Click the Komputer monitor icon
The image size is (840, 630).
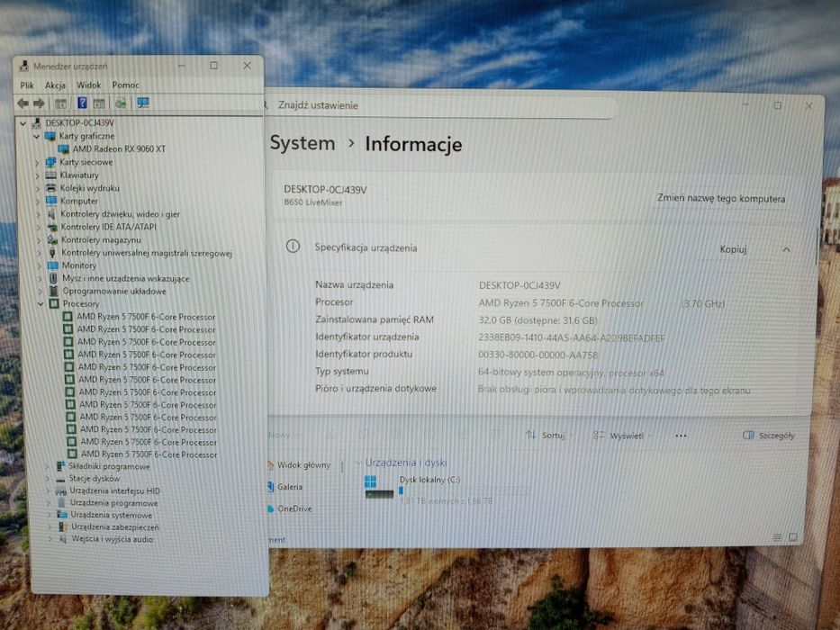click(x=51, y=201)
